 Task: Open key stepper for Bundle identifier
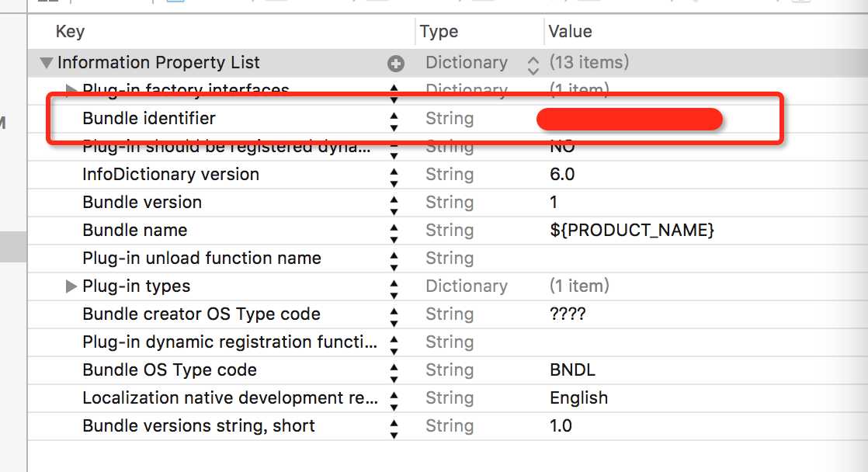(x=394, y=123)
